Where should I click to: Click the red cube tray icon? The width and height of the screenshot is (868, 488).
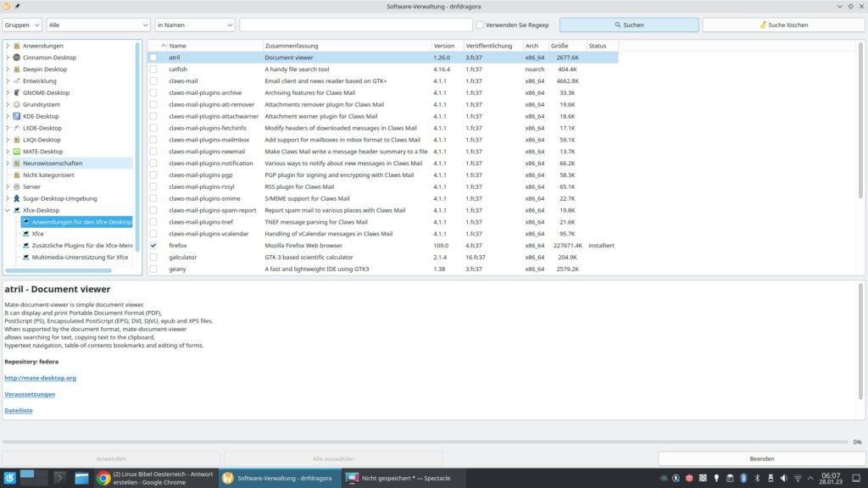coord(689,478)
